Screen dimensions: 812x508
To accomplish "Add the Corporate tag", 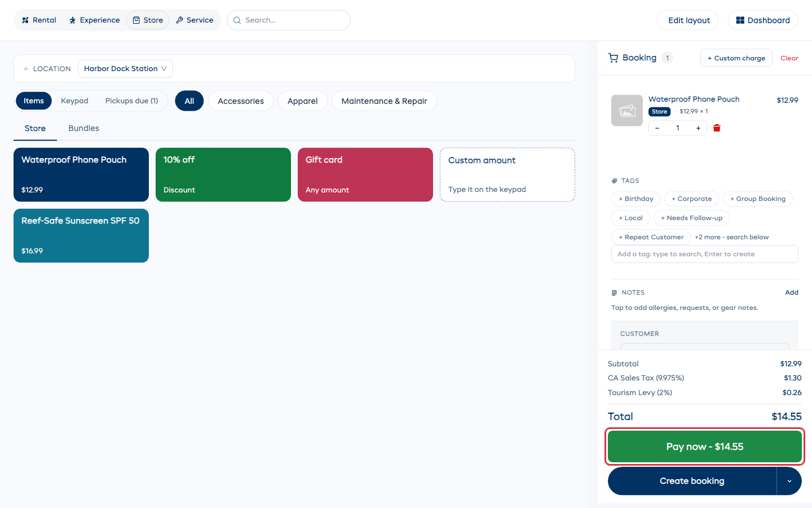I will pos(692,199).
